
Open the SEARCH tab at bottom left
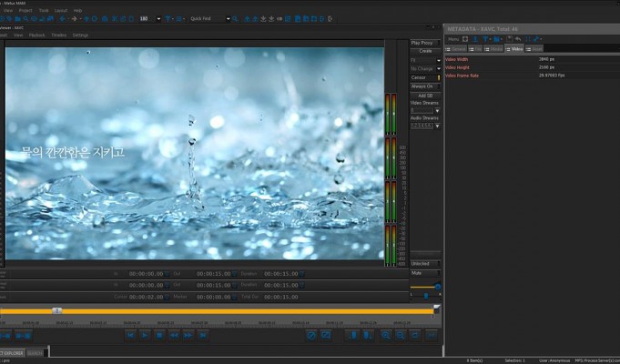pyautogui.click(x=35, y=353)
